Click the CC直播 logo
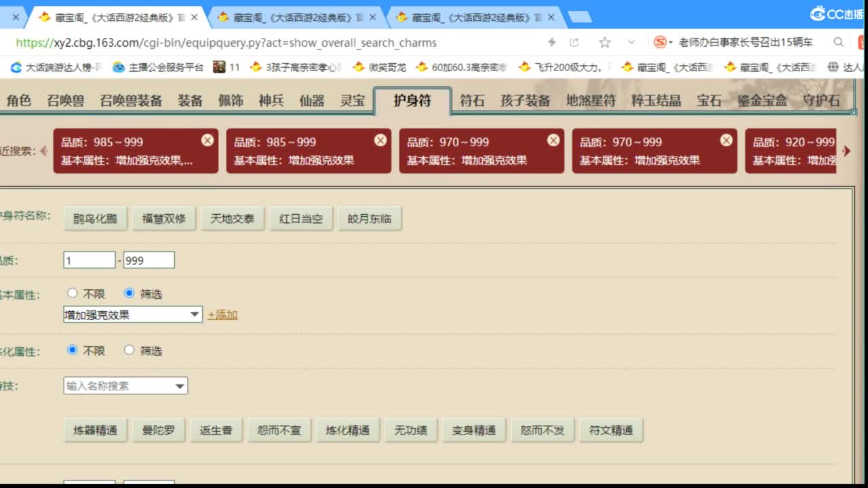Image resolution: width=868 pixels, height=488 pixels. (836, 14)
